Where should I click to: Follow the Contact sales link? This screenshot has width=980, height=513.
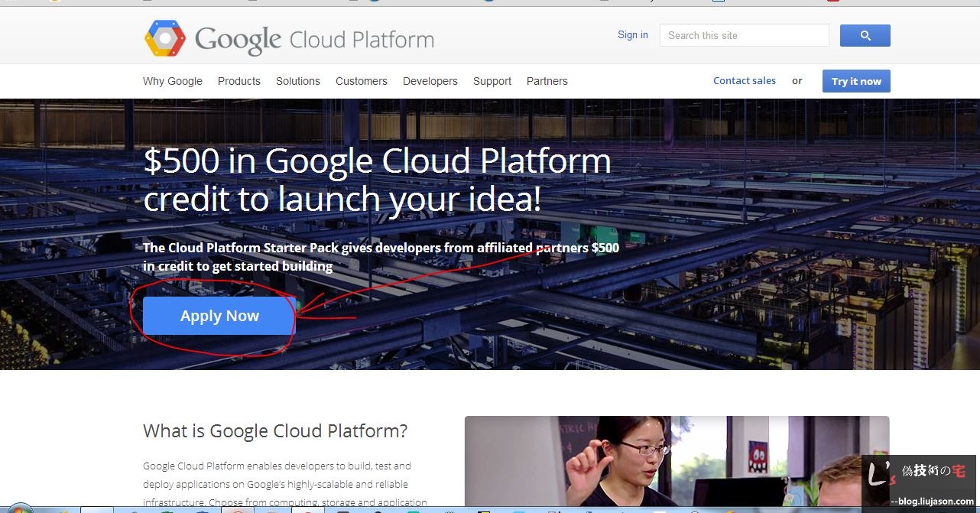(745, 80)
